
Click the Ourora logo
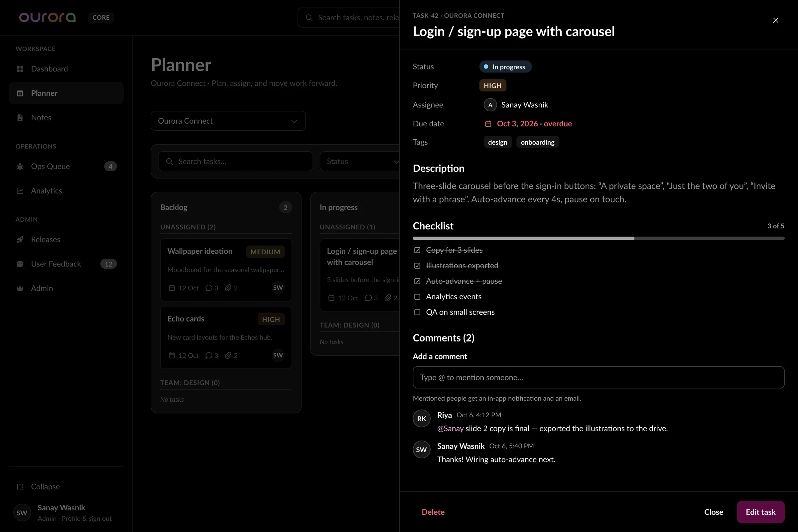pyautogui.click(x=47, y=17)
